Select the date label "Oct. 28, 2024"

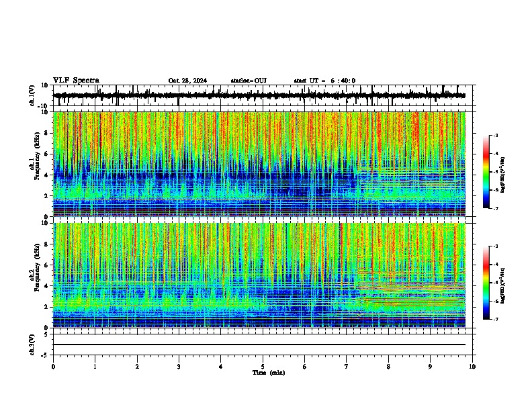(187, 81)
